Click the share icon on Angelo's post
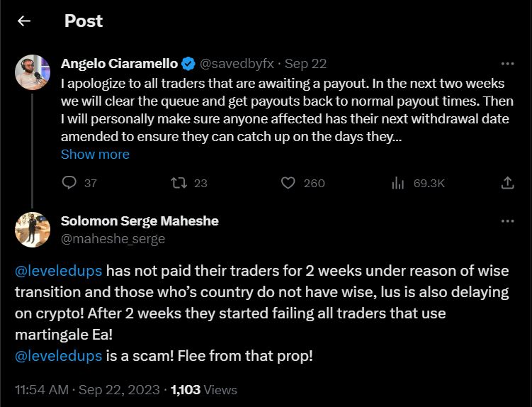The image size is (532, 407). click(507, 183)
